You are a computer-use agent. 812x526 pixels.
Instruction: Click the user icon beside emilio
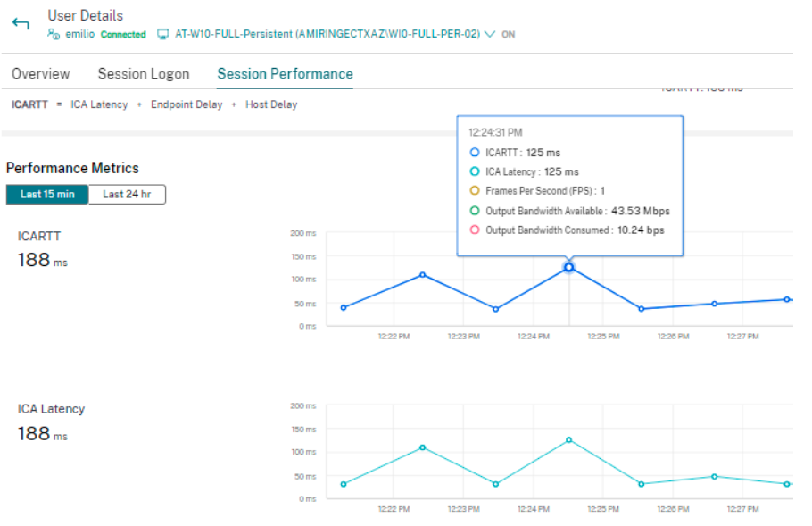click(54, 34)
